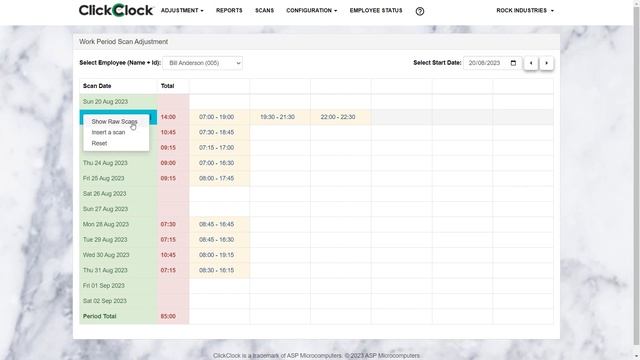Select the Fri 25 Aug 2023 date cell

tap(118, 178)
